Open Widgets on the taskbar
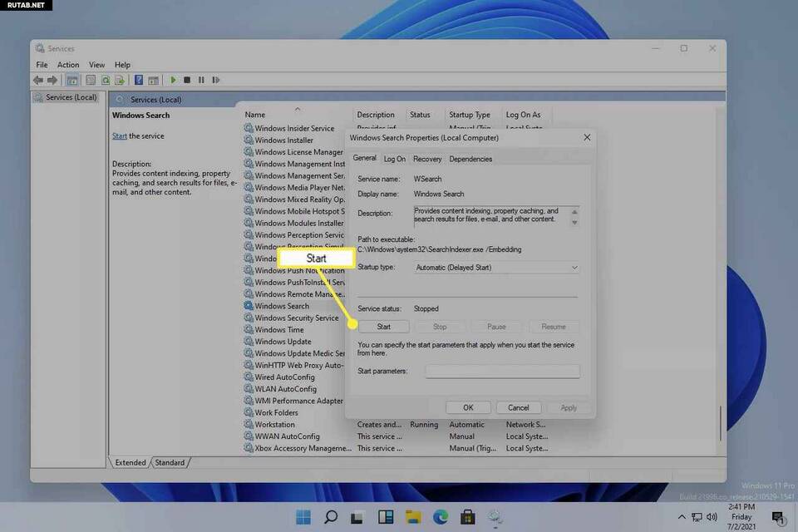This screenshot has height=532, width=798. [385, 517]
